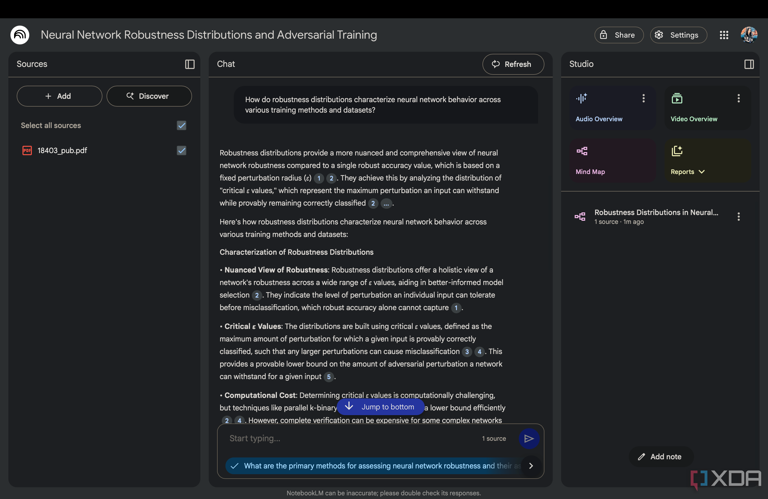
Task: Open options for Robustness Distributions note
Action: tap(739, 216)
